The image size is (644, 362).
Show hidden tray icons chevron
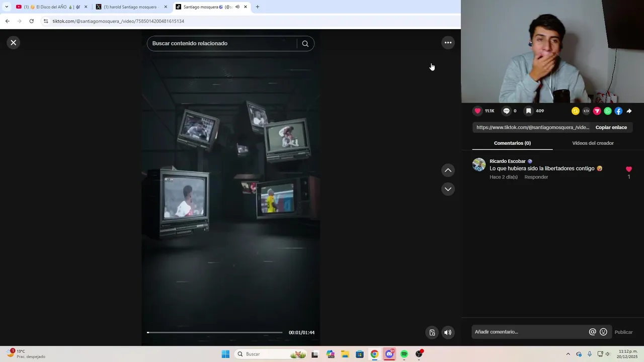(x=568, y=354)
